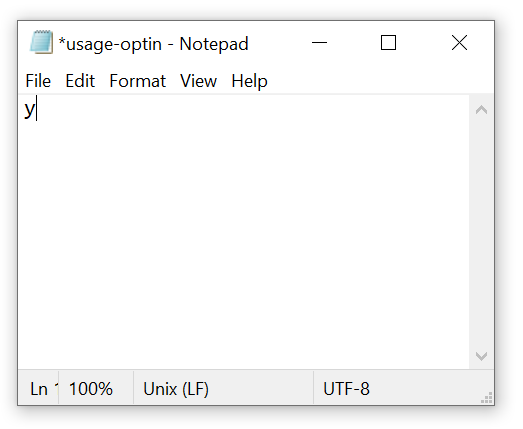Screen dimensions: 523x429
Task: Click the UTF-8 encoding indicator
Action: [346, 389]
